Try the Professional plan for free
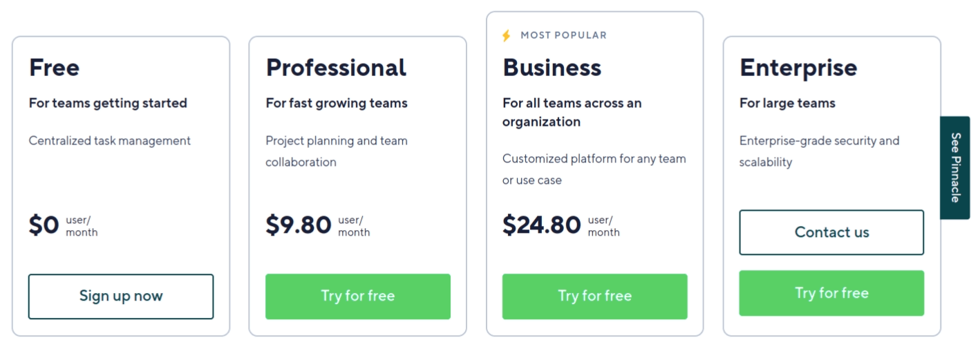Screen dimensions: 980x358 (358, 296)
